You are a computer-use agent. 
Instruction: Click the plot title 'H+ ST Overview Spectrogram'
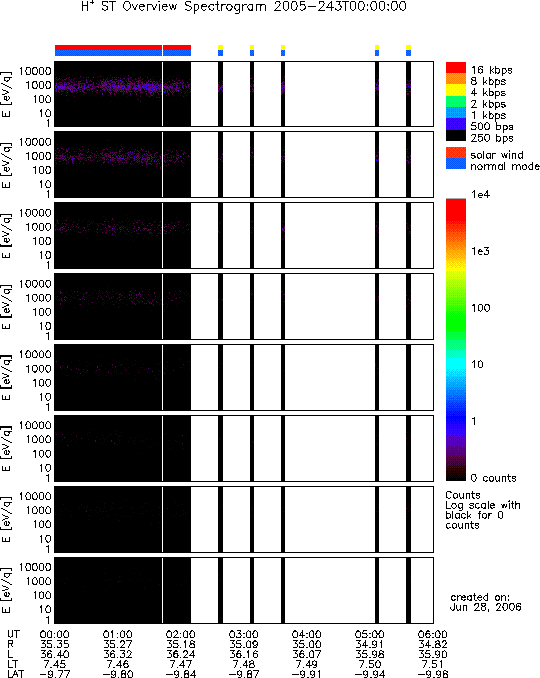[174, 7]
